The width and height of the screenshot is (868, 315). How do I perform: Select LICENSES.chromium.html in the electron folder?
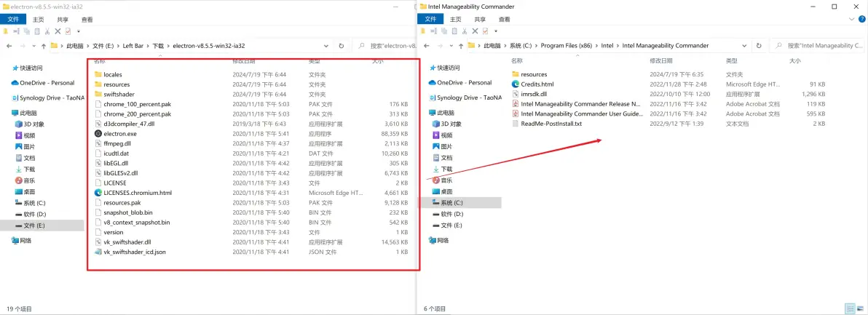(x=137, y=193)
